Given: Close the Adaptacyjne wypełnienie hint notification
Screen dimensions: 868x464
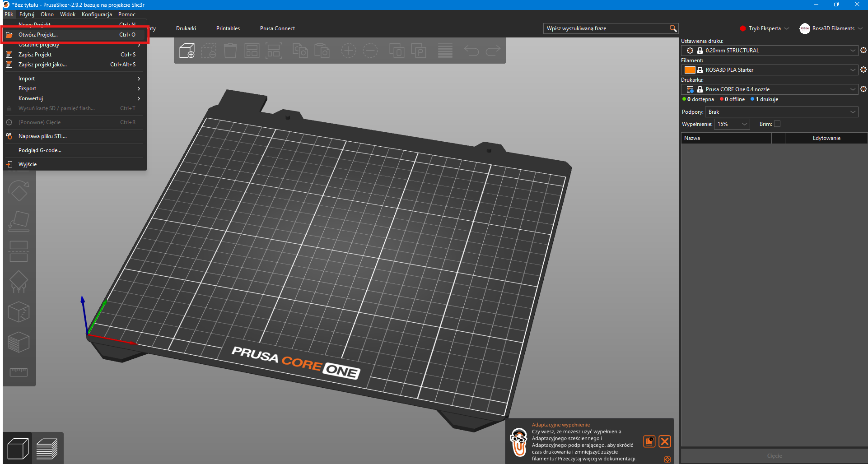Looking at the screenshot, I should (x=665, y=441).
